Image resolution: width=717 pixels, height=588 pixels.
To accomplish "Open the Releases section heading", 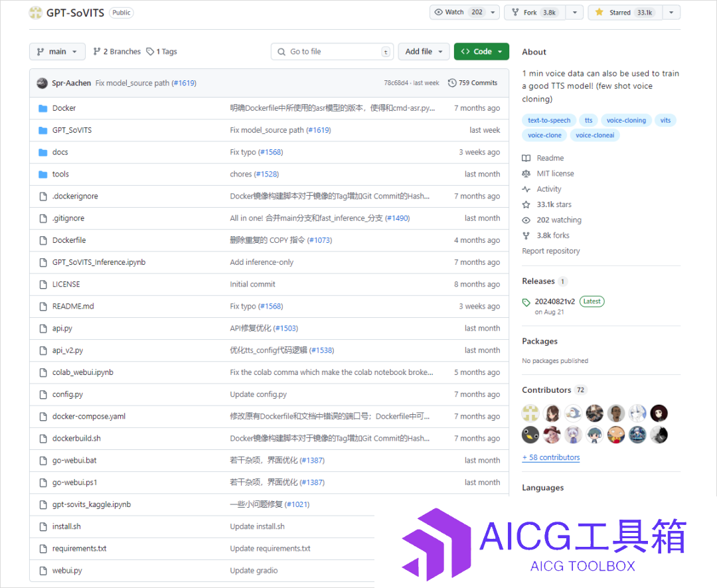I will (538, 281).
